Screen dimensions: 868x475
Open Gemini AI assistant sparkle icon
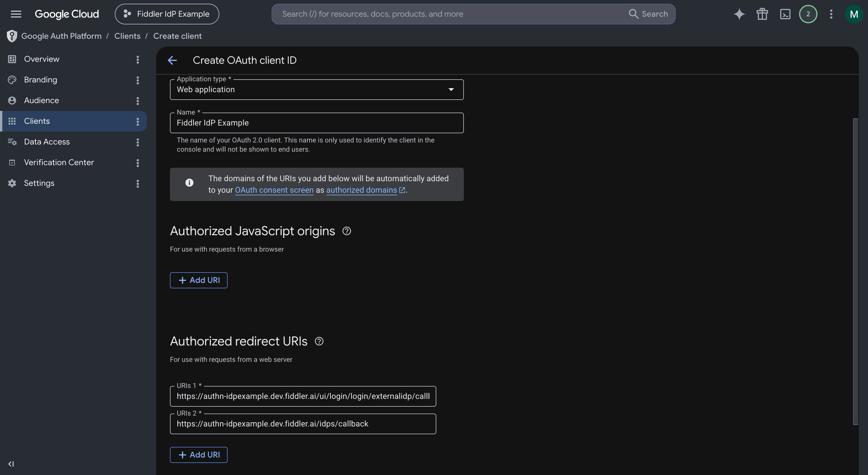pos(739,14)
